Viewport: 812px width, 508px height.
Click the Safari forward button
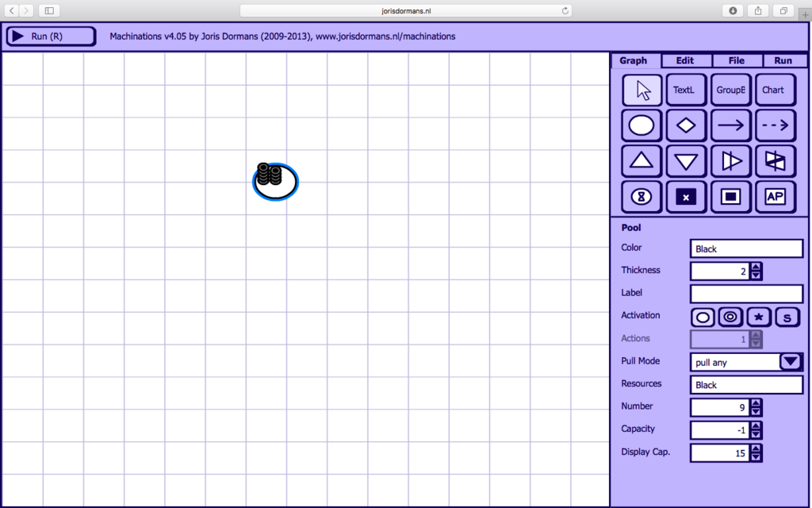(26, 10)
